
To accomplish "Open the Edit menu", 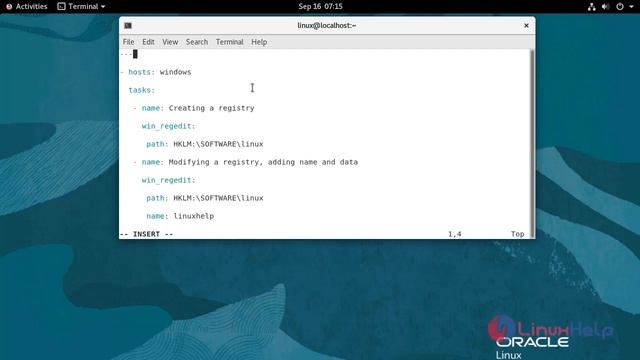I will pyautogui.click(x=148, y=42).
